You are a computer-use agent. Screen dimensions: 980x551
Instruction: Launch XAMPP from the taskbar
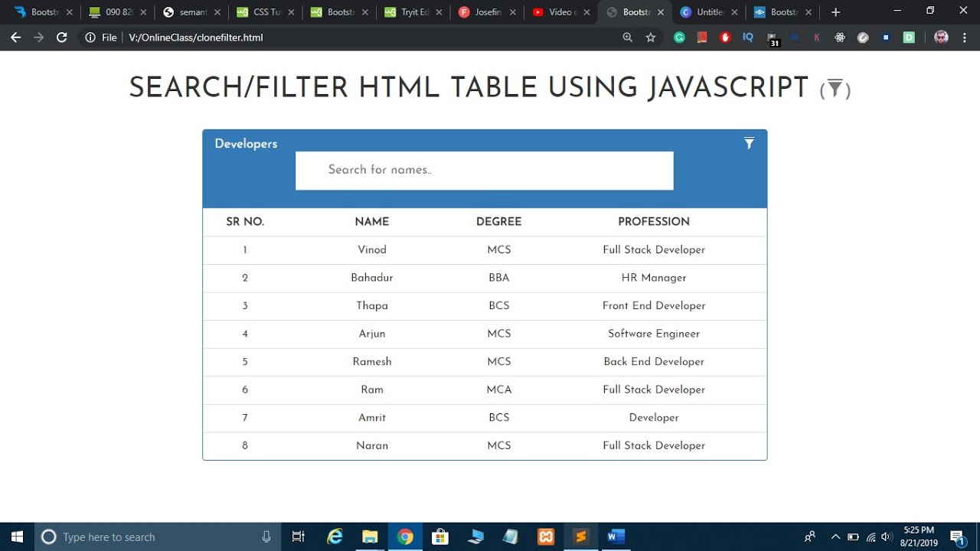point(546,536)
